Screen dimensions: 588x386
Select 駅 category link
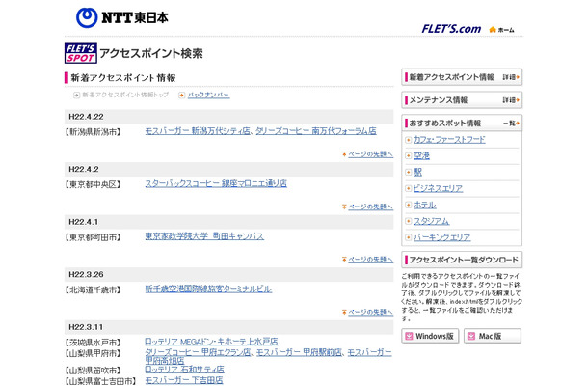[417, 173]
